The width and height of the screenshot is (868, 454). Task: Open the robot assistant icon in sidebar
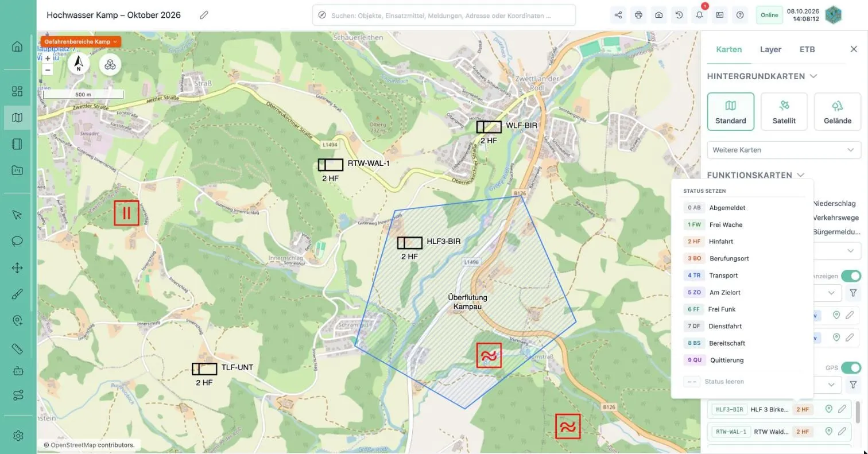point(17,371)
